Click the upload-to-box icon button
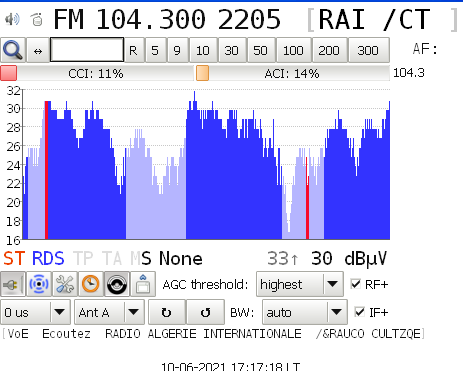 click(x=143, y=284)
